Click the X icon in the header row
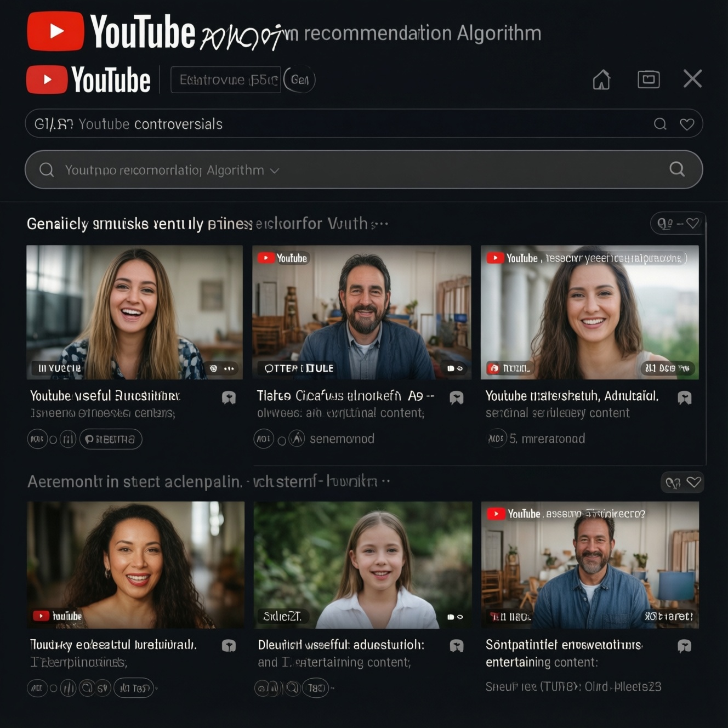The width and height of the screenshot is (728, 728). 693,78
